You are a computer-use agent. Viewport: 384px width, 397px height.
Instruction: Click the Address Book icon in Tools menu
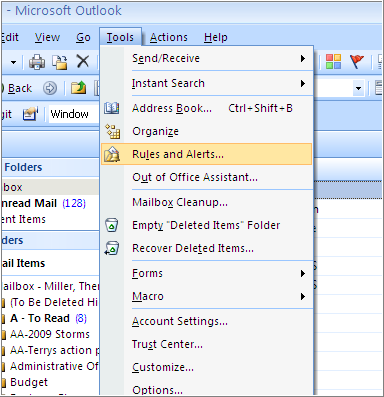[x=112, y=108]
